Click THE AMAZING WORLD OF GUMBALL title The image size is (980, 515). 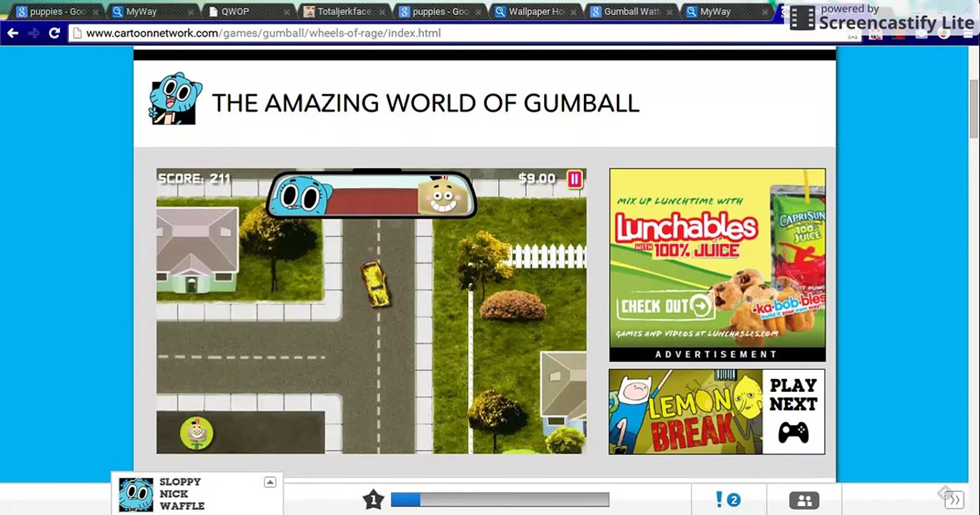[425, 103]
